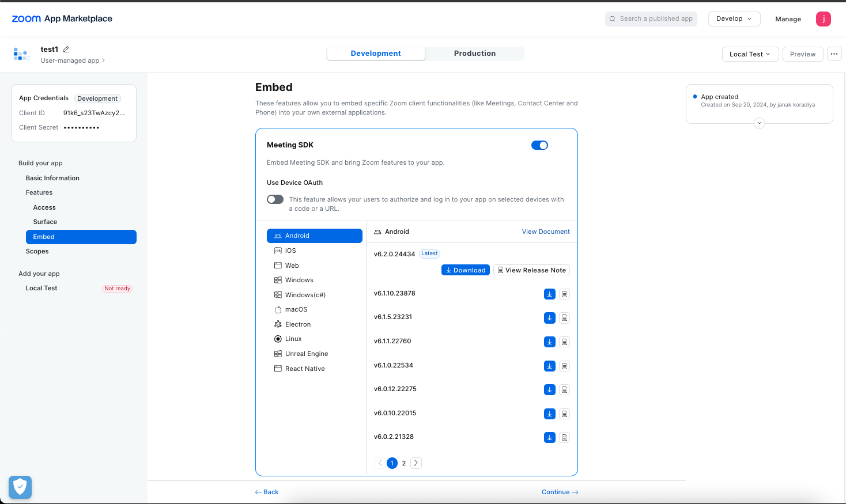
Task: Select the React Native platform
Action: [x=315, y=369]
